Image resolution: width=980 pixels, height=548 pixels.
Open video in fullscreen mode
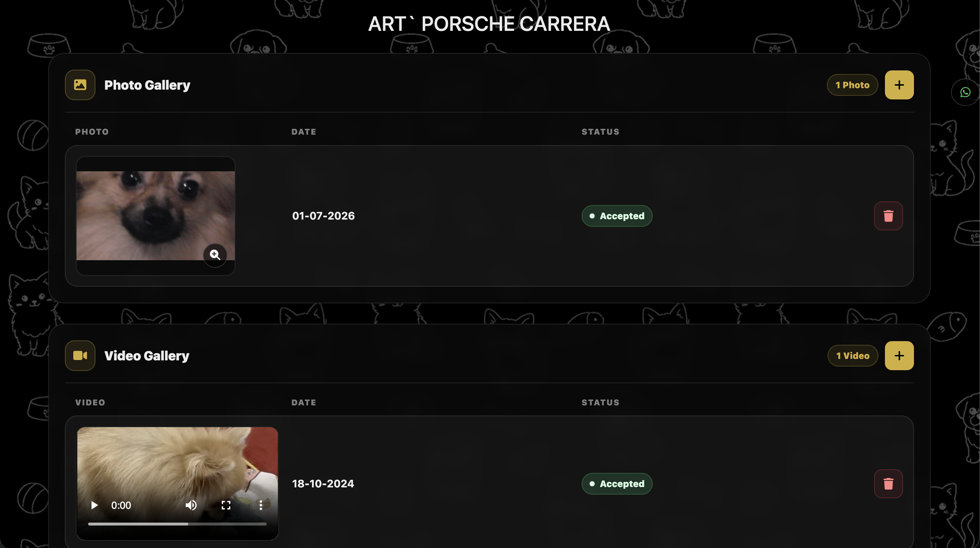click(x=226, y=506)
